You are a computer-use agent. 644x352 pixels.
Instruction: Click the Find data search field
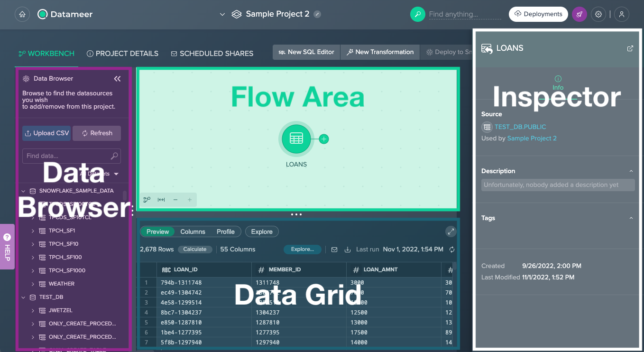(x=66, y=156)
